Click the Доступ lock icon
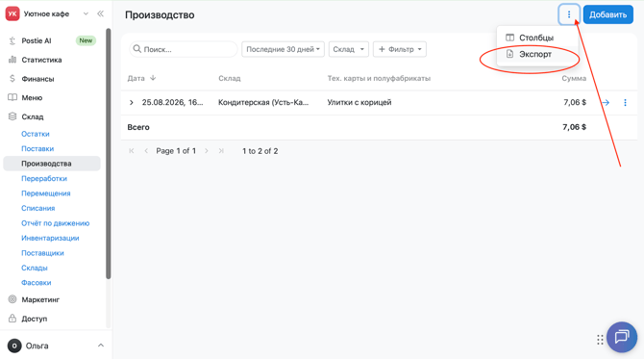The width and height of the screenshot is (644, 359). [x=12, y=319]
